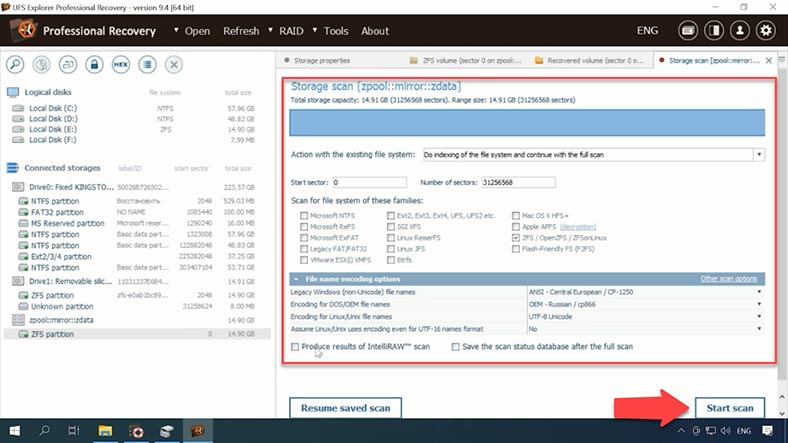Click the volume icon in system tray
Image resolution: width=788 pixels, height=443 pixels.
click(x=725, y=431)
